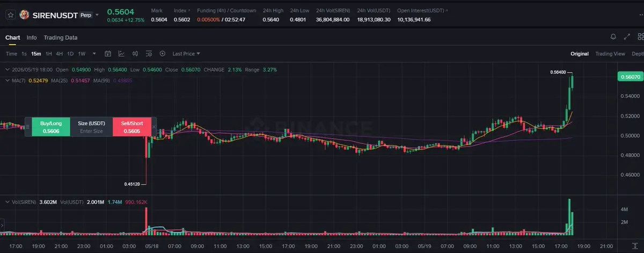Viewport: 644px width, 253px height.
Task: Switch to the Trading Data tab
Action: coord(61,38)
